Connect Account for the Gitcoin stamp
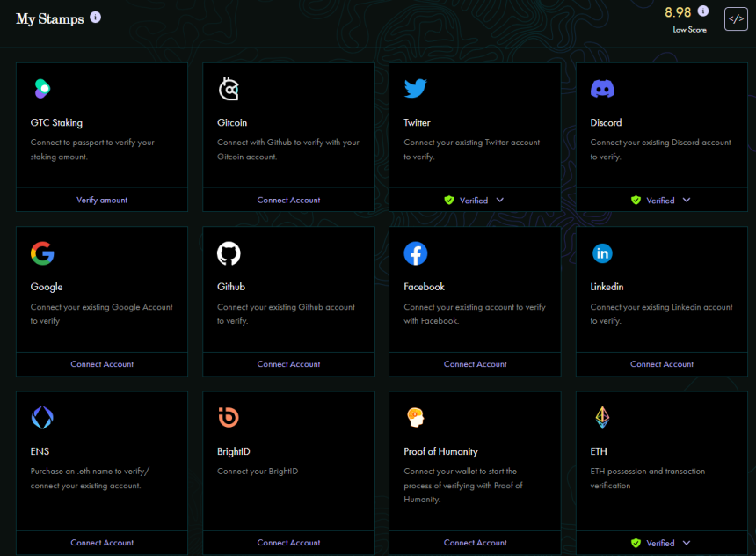The width and height of the screenshot is (756, 556). [x=288, y=200]
